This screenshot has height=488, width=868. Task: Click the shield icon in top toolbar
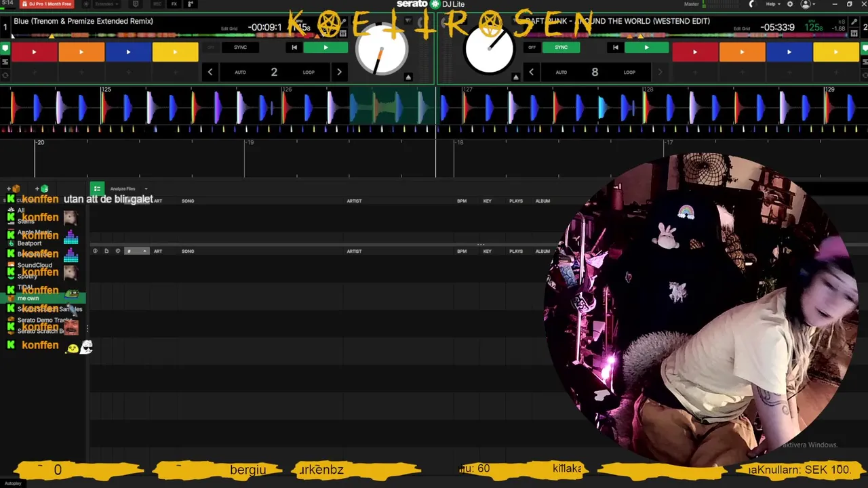click(136, 4)
